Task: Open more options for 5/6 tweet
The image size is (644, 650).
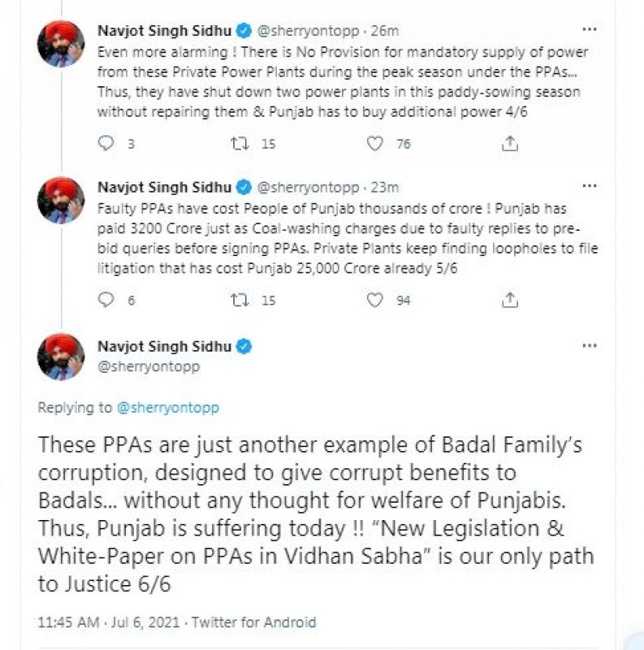Action: [590, 187]
